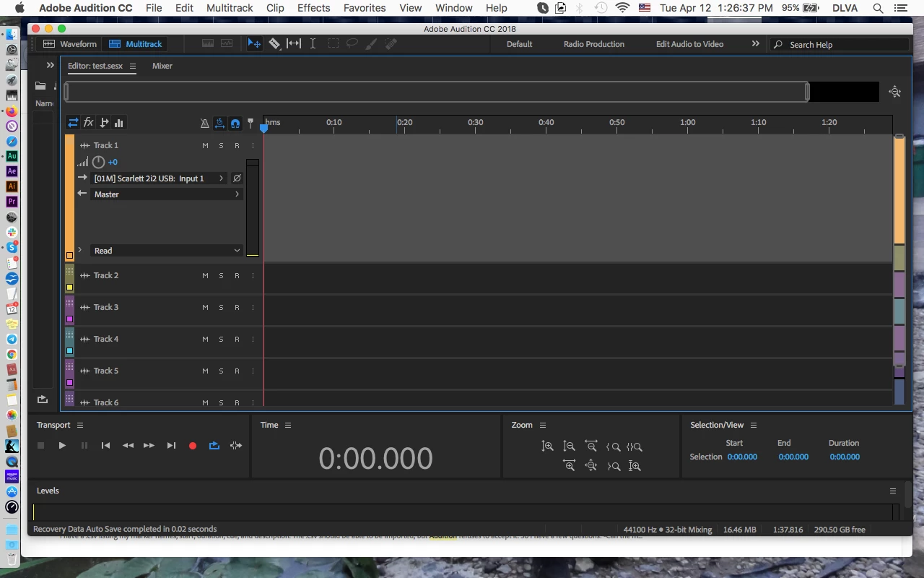Open the Levels panel menu
This screenshot has width=924, height=578.
893,491
